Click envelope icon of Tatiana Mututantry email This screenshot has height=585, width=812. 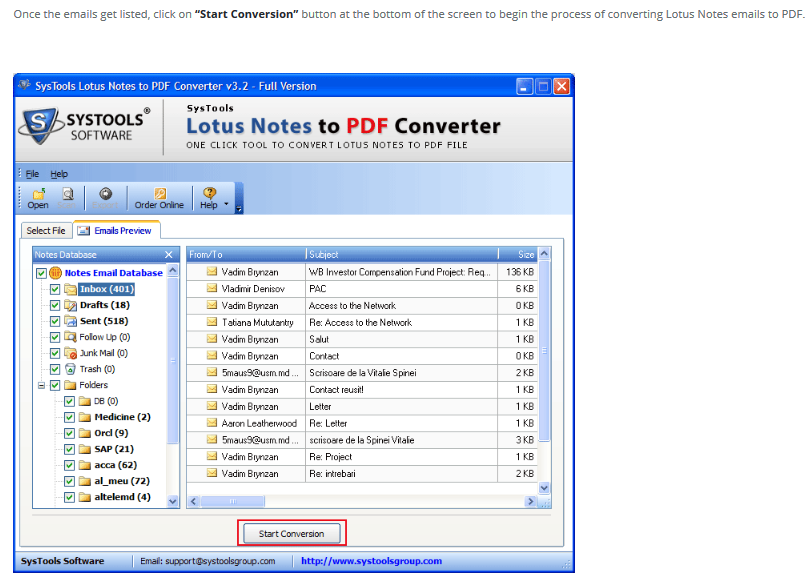click(212, 322)
